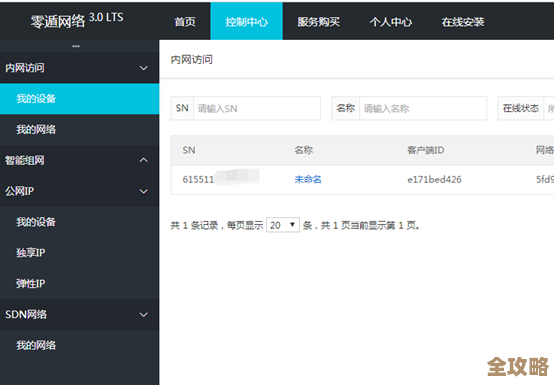Open the 首页 tab in the top navigation

[x=185, y=22]
